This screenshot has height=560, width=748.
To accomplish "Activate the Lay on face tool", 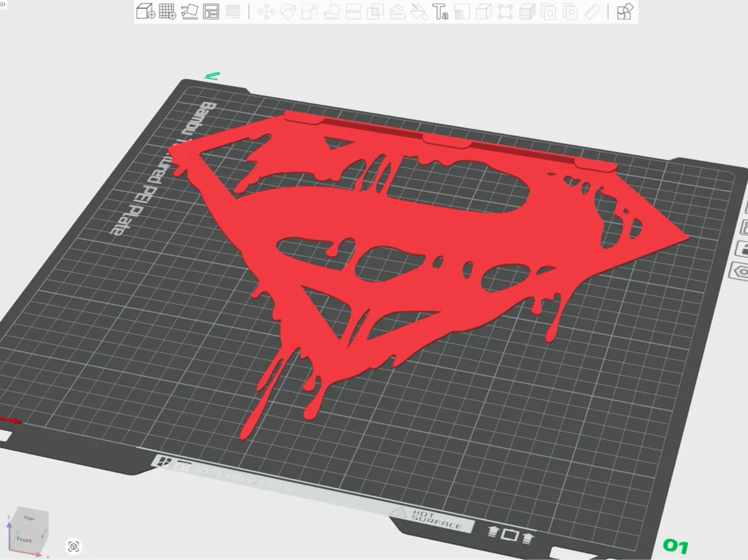I will coord(332,11).
